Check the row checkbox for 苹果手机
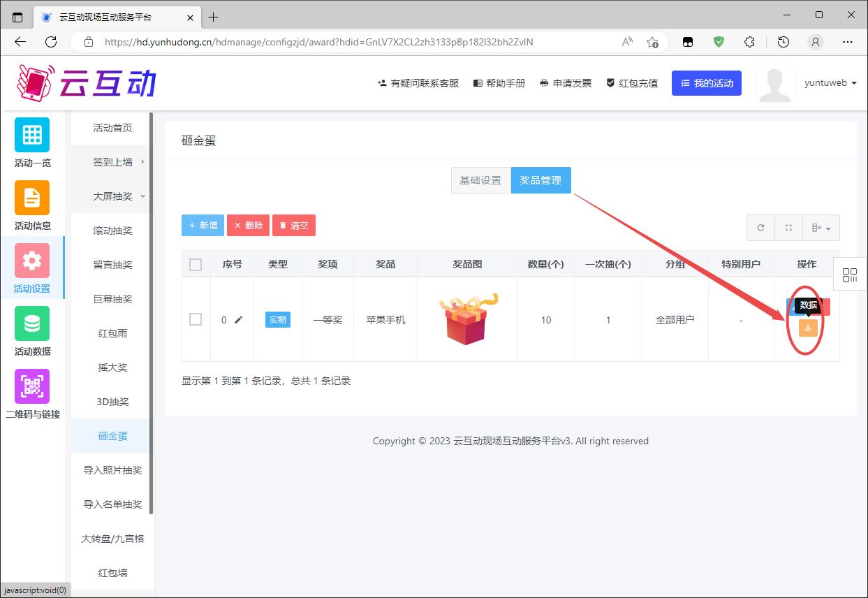This screenshot has width=868, height=598. pyautogui.click(x=196, y=319)
